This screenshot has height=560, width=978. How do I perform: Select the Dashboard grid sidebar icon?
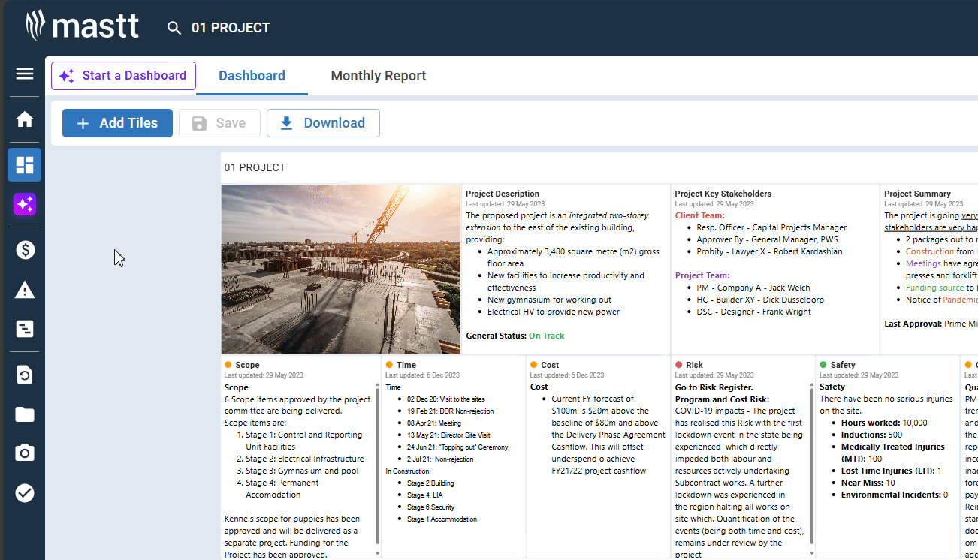click(x=25, y=165)
